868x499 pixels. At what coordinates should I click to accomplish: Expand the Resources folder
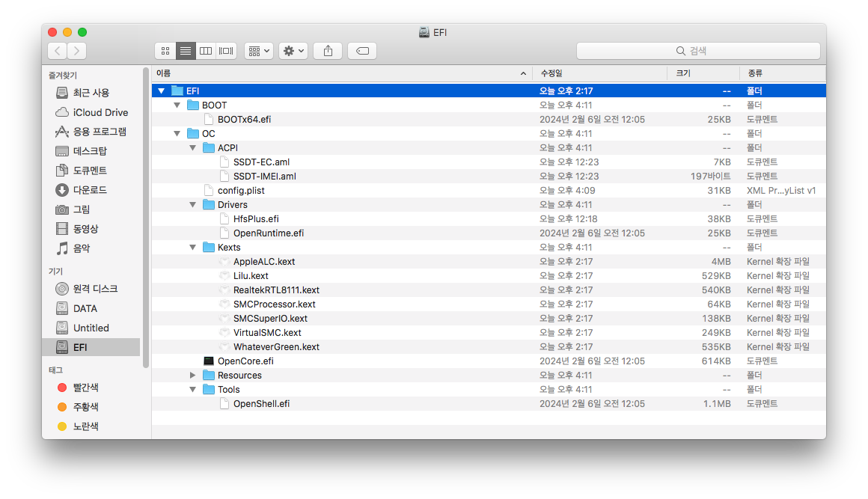[x=192, y=375]
